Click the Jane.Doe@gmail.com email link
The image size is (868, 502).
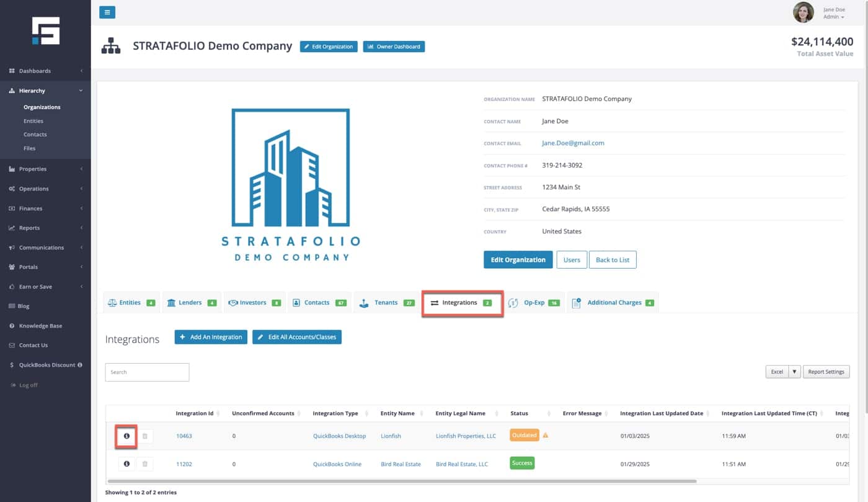(573, 143)
